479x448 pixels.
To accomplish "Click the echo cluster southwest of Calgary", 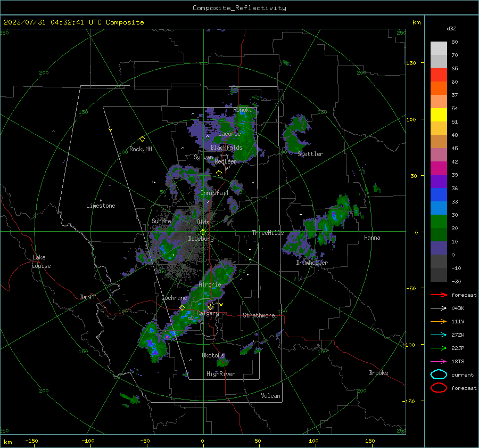I will click(153, 341).
